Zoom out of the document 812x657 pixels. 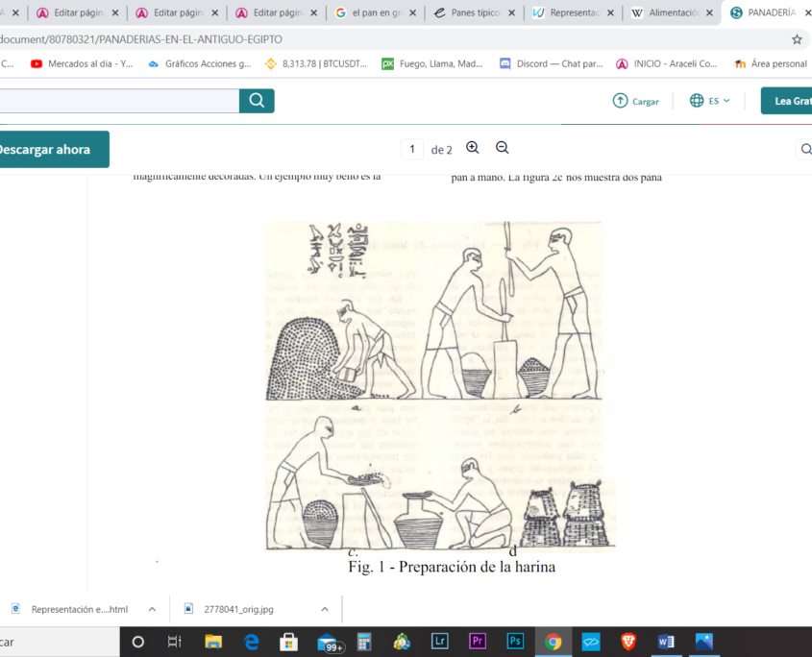[502, 148]
